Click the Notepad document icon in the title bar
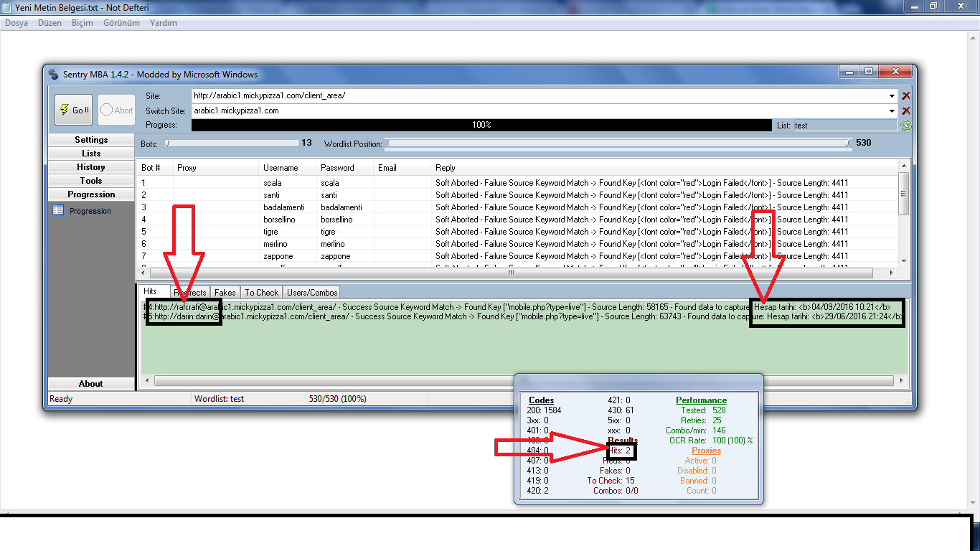This screenshot has width=980, height=551. pyautogui.click(x=6, y=6)
